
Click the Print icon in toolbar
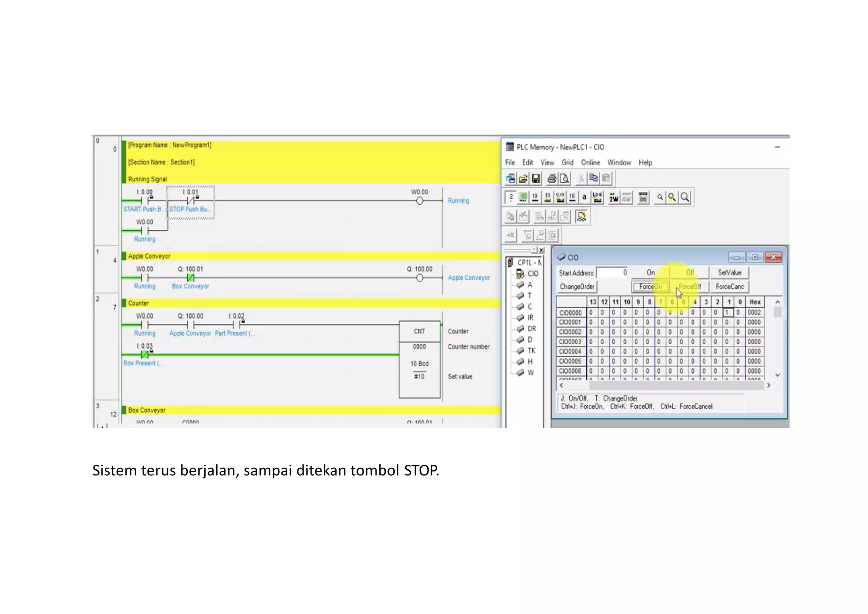[x=551, y=179]
